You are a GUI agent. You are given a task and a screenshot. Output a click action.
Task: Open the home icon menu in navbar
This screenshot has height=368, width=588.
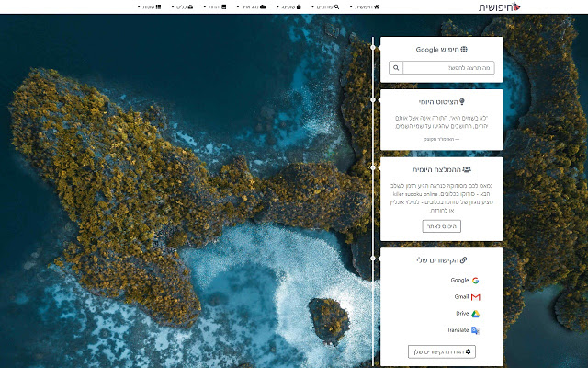click(x=365, y=6)
